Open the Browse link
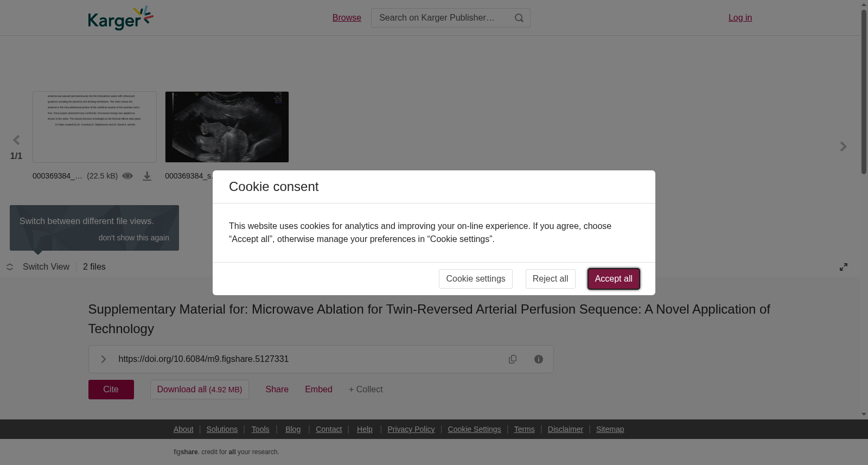This screenshot has width=868, height=465. tap(347, 18)
